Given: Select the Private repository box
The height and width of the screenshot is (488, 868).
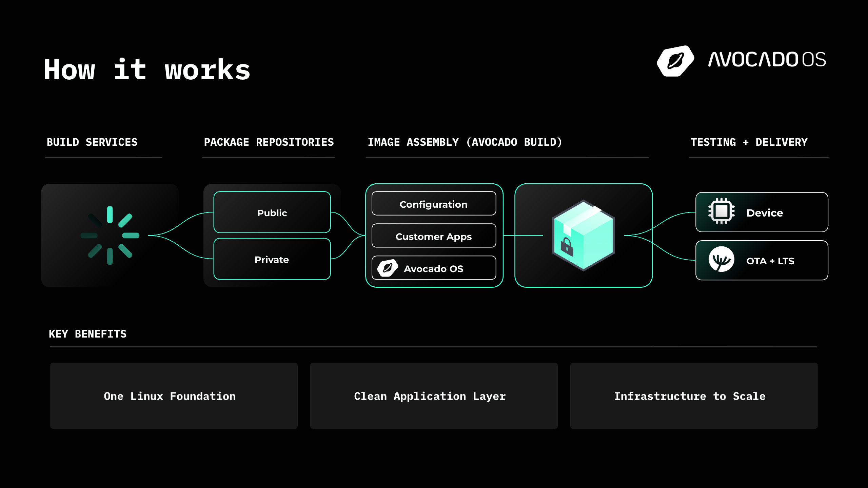Looking at the screenshot, I should tap(272, 259).
